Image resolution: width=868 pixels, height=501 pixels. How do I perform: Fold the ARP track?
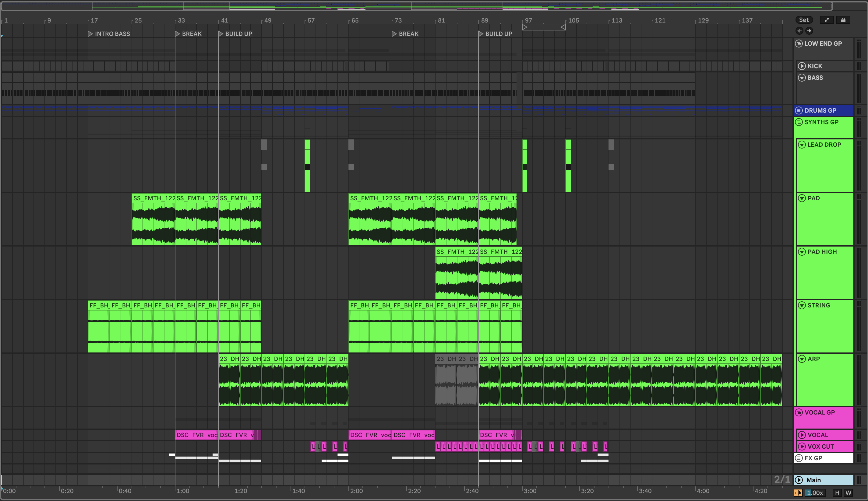click(x=802, y=359)
